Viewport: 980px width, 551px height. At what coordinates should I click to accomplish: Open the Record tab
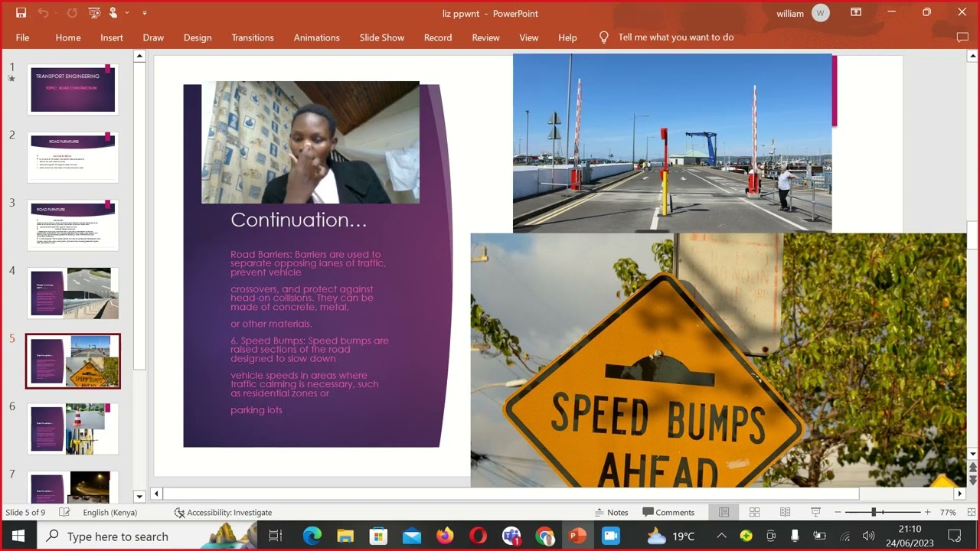point(438,37)
